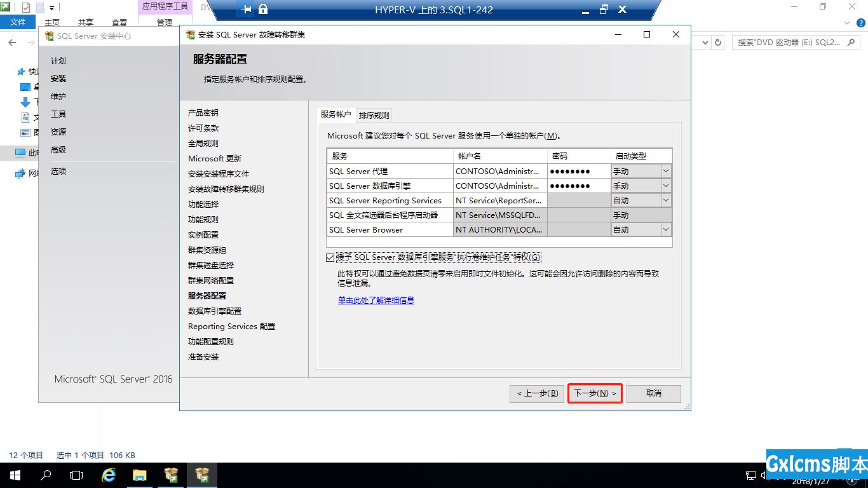Image resolution: width=868 pixels, height=488 pixels.
Task: Click the quick access star icon
Action: (x=22, y=72)
